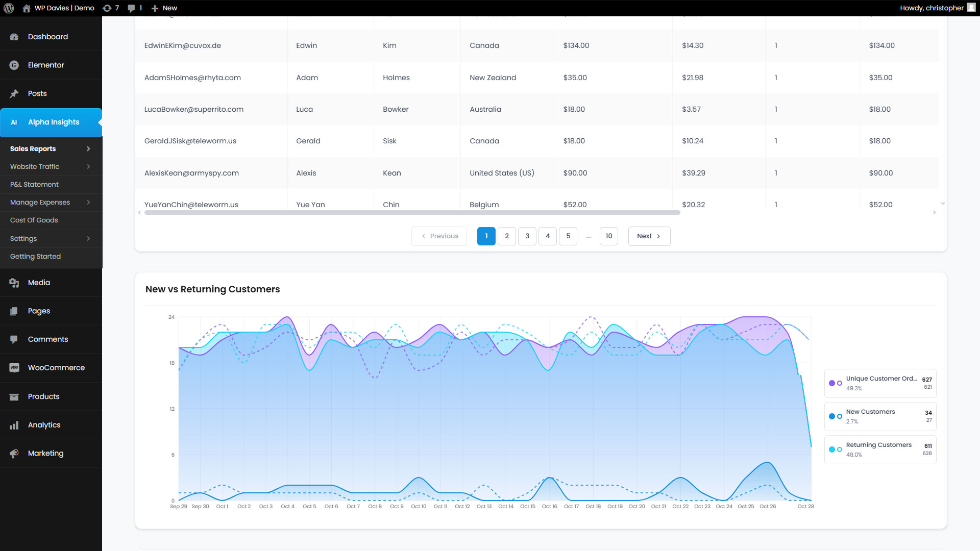Jump to page 10 of table
Viewport: 980px width, 551px height.
[x=608, y=236]
